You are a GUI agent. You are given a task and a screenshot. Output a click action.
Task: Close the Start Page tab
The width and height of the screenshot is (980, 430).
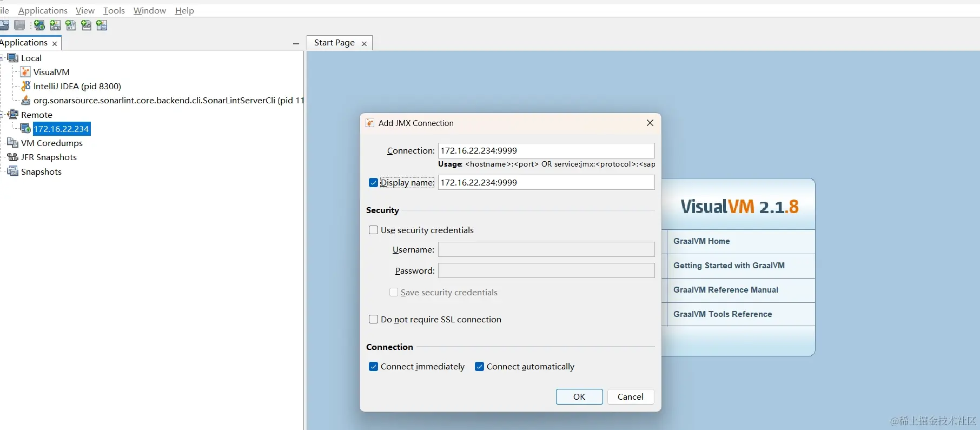(365, 44)
